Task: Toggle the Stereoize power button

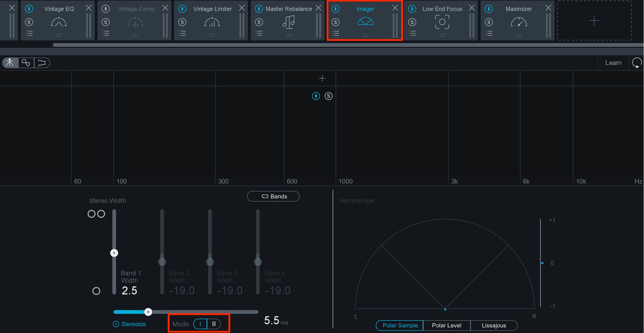Action: coord(116,324)
